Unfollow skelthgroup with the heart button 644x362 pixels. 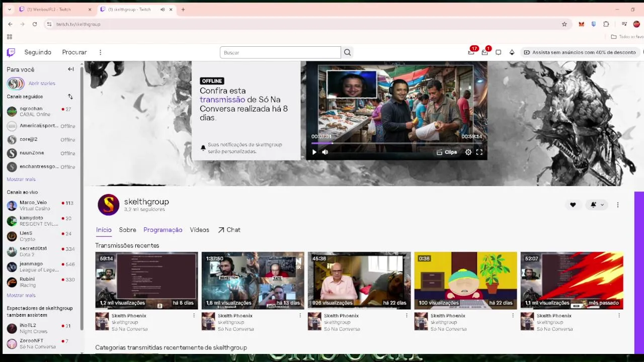click(x=573, y=205)
